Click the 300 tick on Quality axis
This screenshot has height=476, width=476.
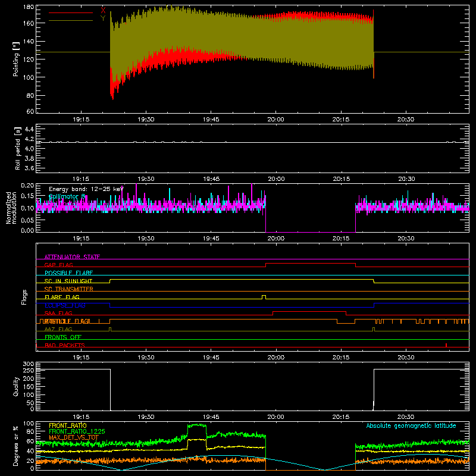click(x=29, y=364)
